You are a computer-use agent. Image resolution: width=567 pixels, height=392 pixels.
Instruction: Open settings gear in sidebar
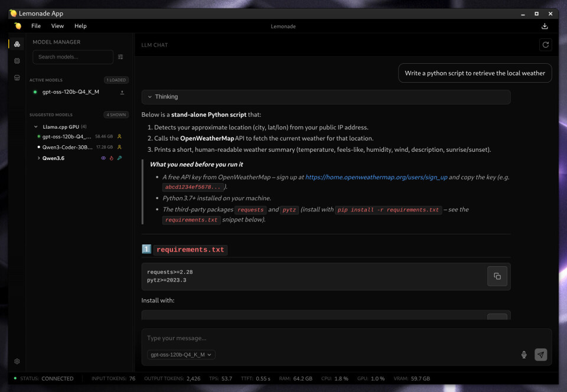(17, 361)
